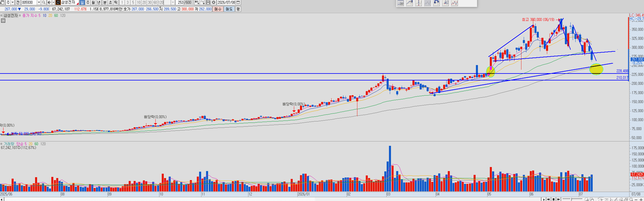
Task: Select the 60 interval button
Action: [155, 2]
